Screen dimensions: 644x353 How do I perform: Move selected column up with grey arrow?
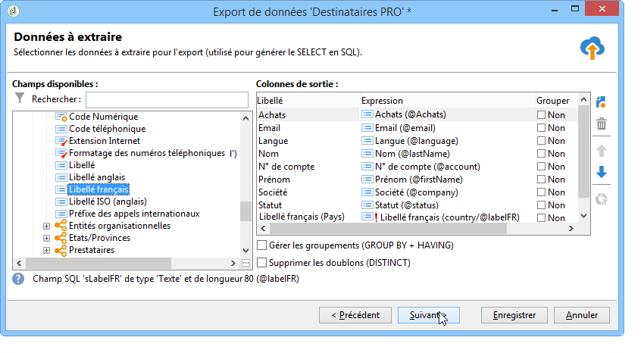602,151
